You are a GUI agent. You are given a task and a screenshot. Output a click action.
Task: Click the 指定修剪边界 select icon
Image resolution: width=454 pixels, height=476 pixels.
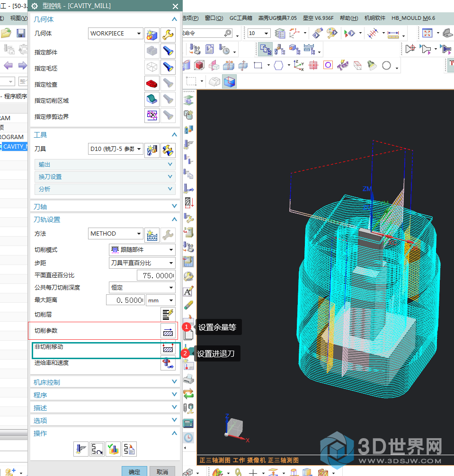[152, 115]
